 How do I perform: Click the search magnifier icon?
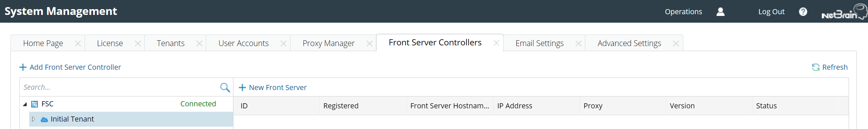(x=225, y=87)
